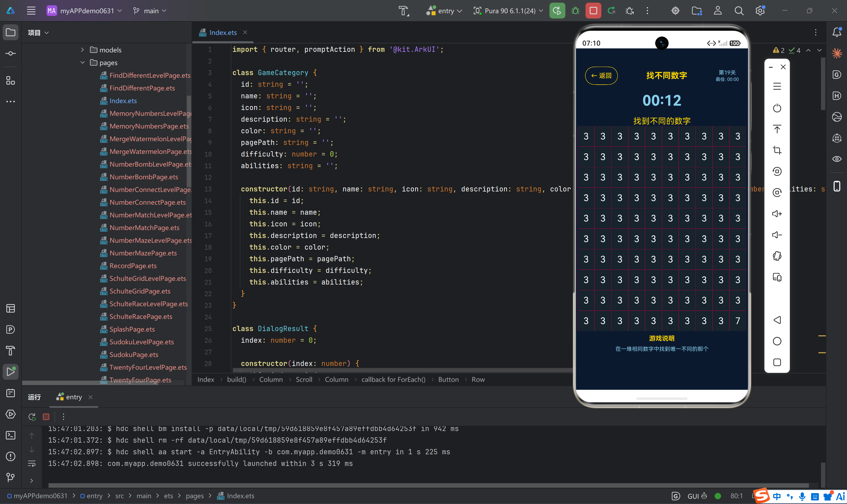Decrease emulator volume
The image size is (847, 504).
(x=777, y=235)
